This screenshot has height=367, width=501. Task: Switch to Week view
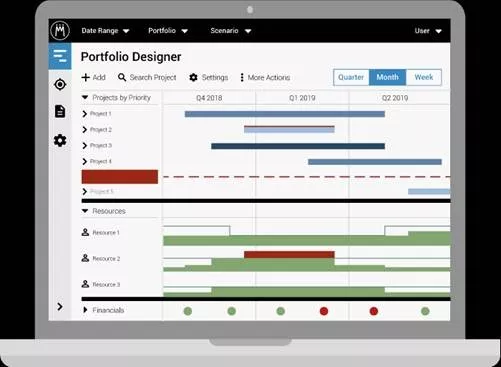tap(424, 77)
